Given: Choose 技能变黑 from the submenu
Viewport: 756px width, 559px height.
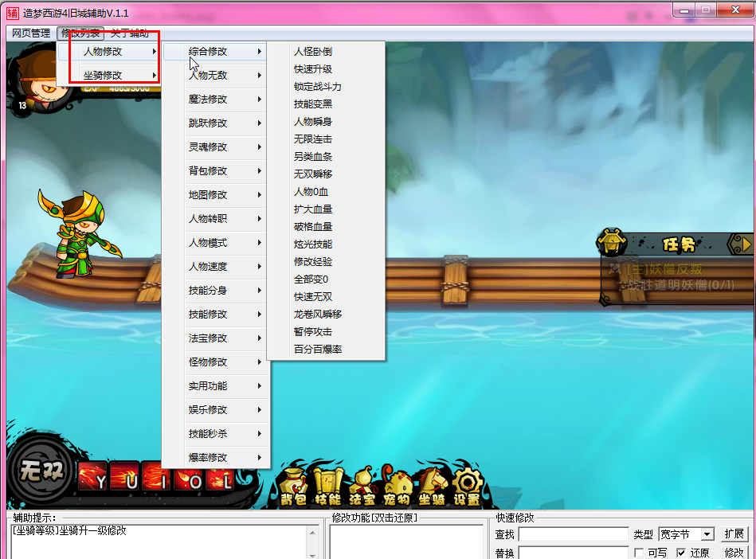Looking at the screenshot, I should click(327, 104).
